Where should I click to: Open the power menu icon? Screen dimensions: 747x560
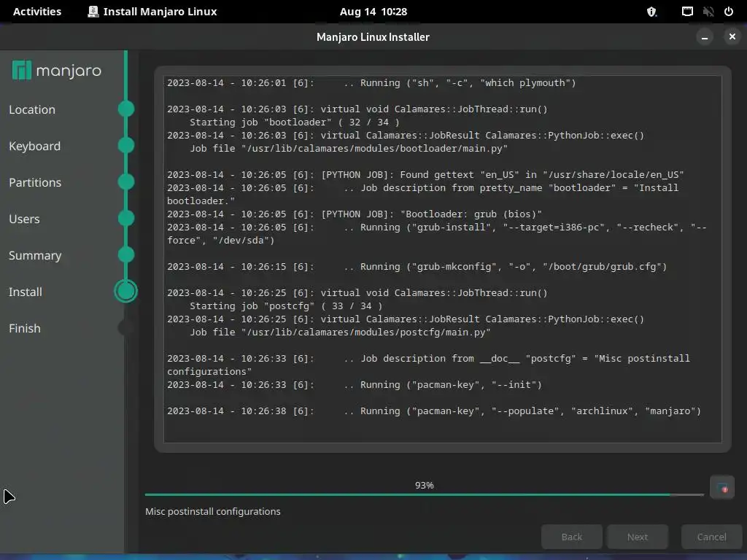pos(729,12)
